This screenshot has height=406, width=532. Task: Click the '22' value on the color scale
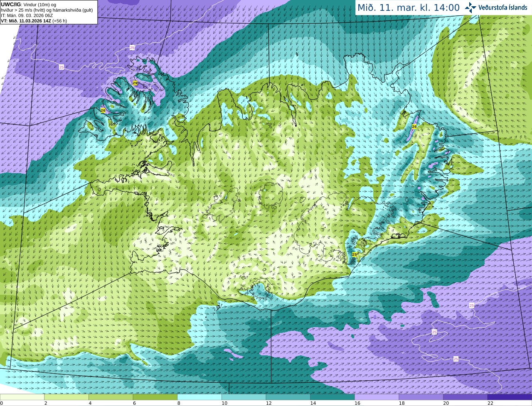pos(490,403)
